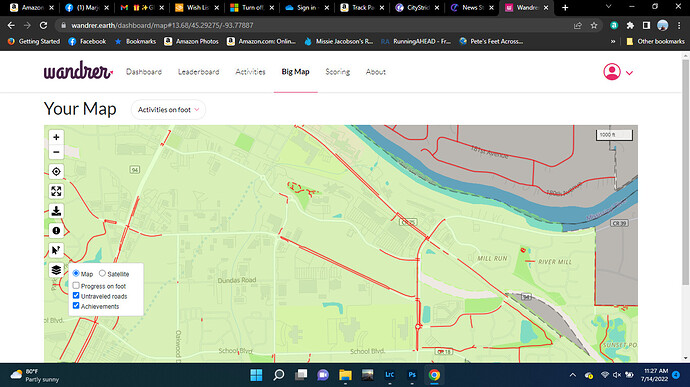Open the Scoring navigation item
Image resolution: width=690 pixels, height=387 pixels.
click(x=338, y=72)
